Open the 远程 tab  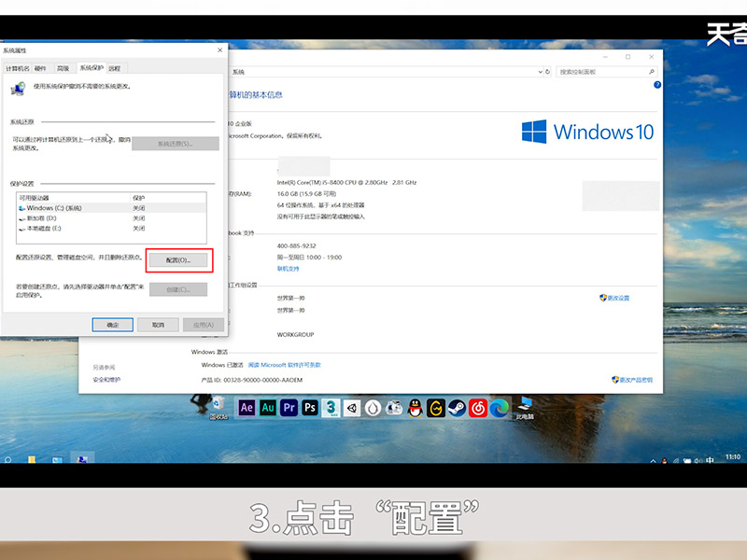(114, 68)
